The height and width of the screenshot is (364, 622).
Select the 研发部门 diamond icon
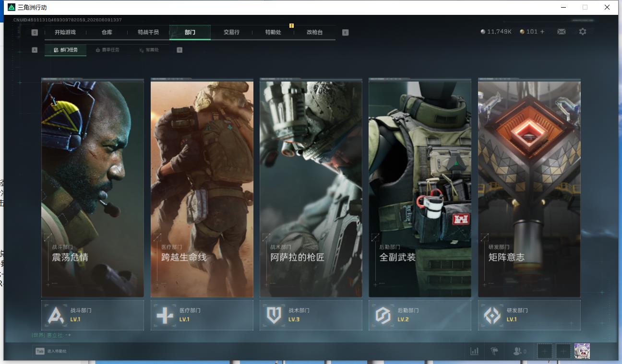coord(492,315)
